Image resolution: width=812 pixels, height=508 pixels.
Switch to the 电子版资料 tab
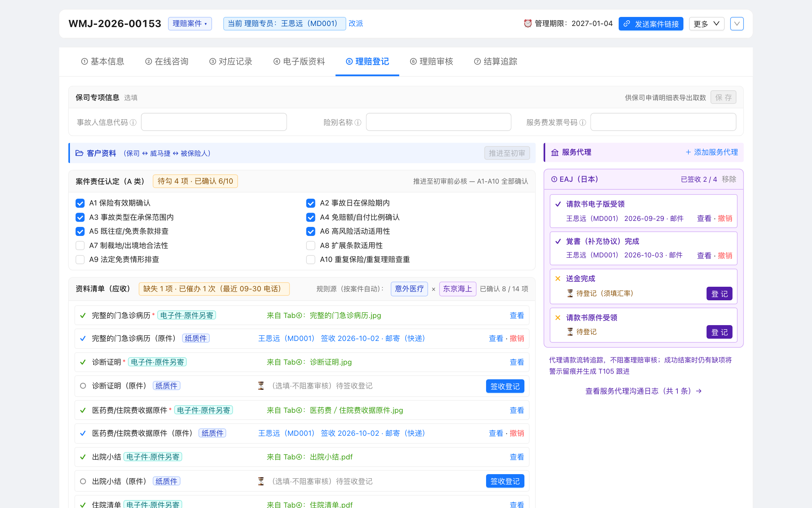point(299,61)
